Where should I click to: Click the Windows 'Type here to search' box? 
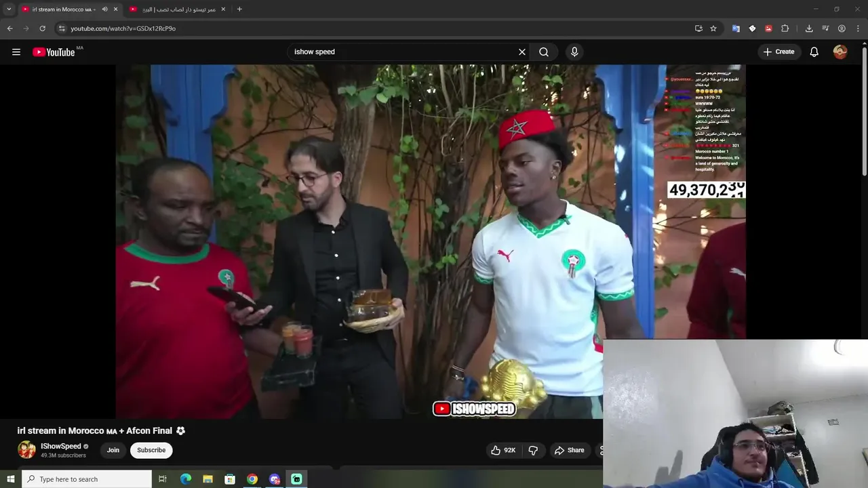coord(87,479)
